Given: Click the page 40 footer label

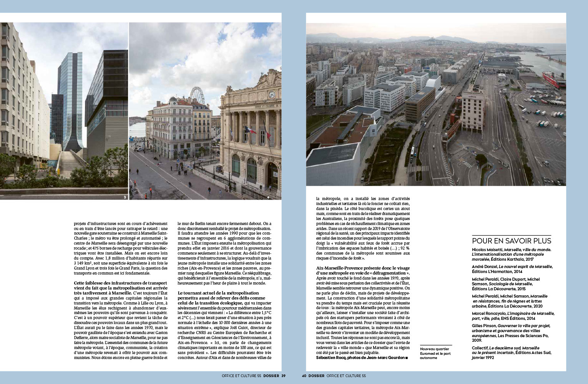Looking at the screenshot, I should [334, 376].
